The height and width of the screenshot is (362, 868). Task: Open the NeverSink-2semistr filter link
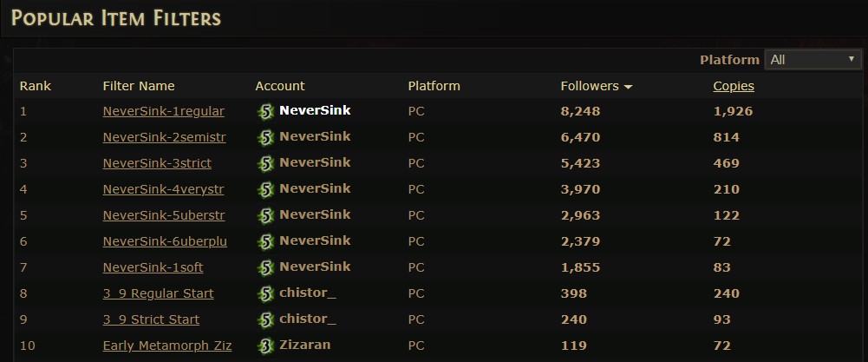tap(165, 137)
